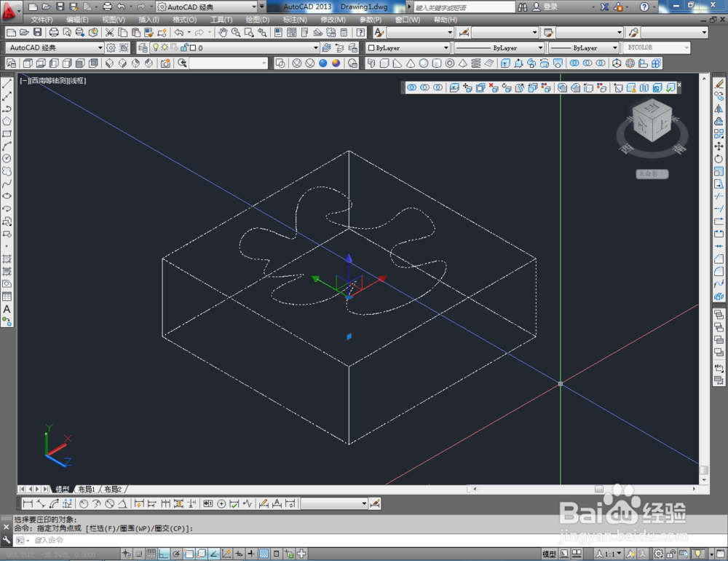Click the Save floppy disk icon

(38, 32)
